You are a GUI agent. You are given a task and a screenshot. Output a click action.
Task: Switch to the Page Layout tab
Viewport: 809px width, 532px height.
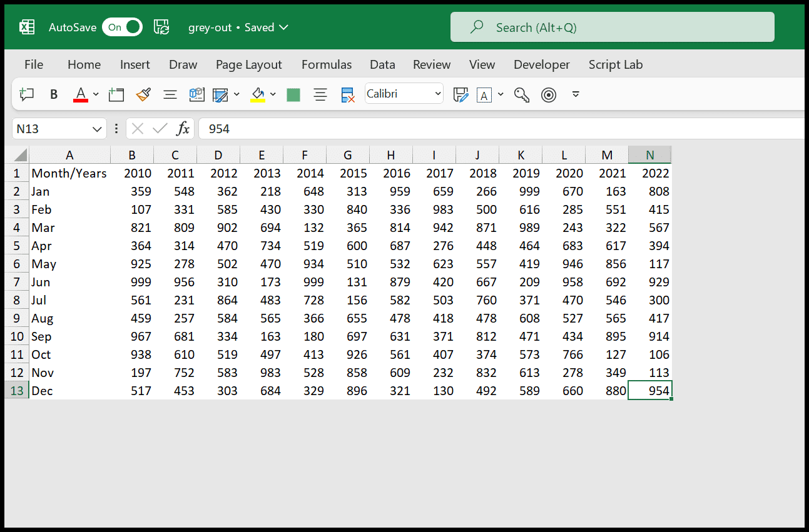click(249, 64)
